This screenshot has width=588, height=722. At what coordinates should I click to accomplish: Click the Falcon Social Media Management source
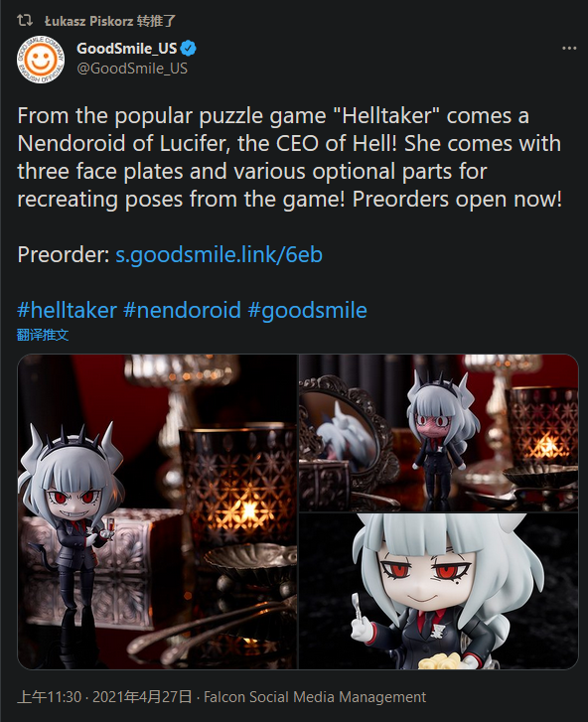coord(315,696)
